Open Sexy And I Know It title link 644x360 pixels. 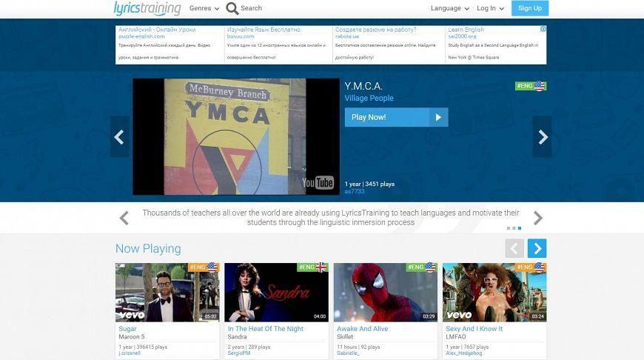(474, 329)
